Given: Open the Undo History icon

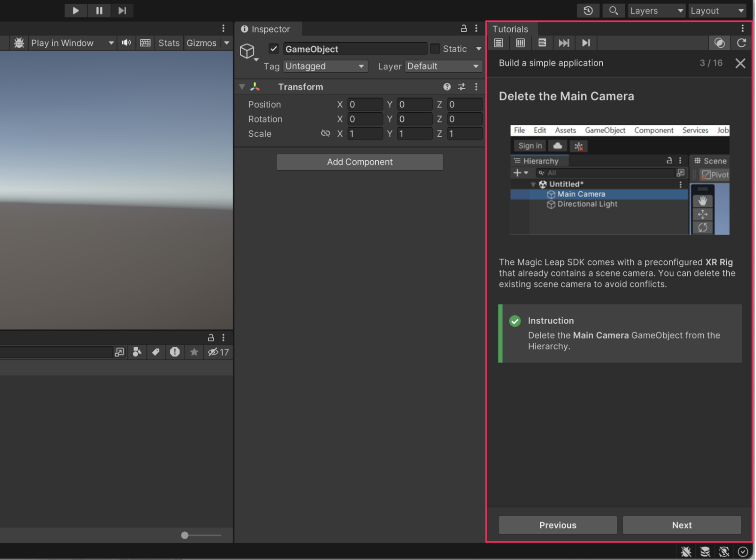Looking at the screenshot, I should coord(588,10).
